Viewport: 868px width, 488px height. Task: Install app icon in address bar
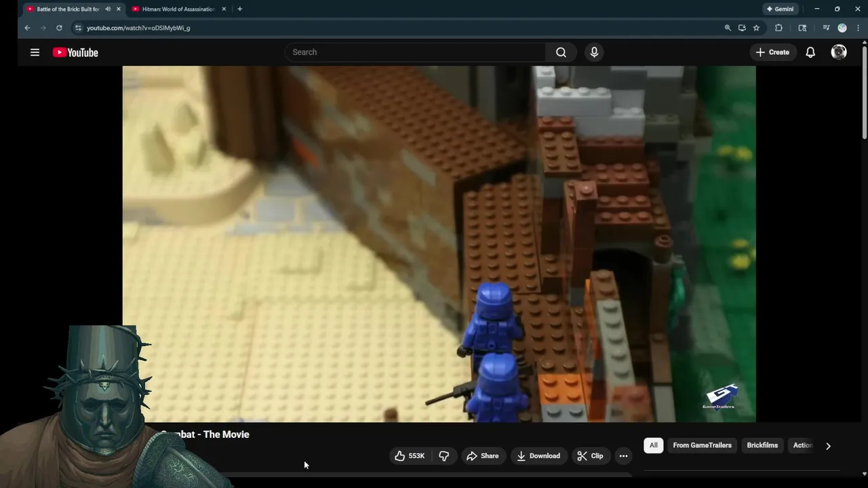(742, 28)
